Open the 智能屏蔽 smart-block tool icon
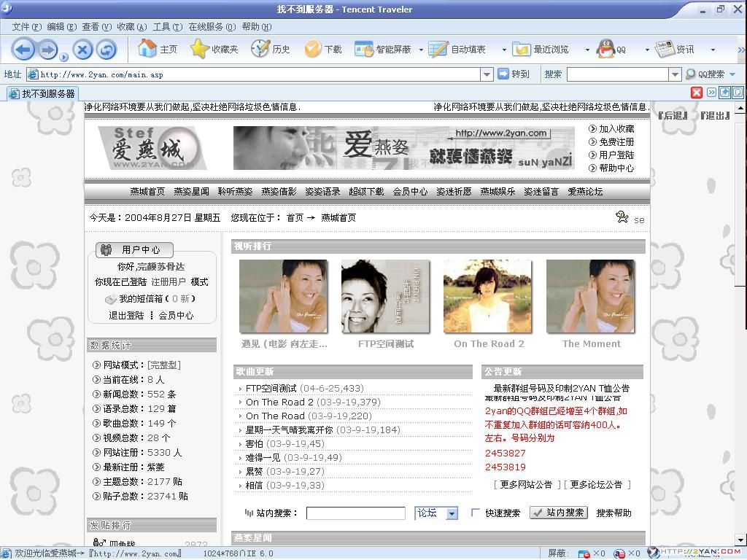Screen dimensions: 747x560 (364, 49)
